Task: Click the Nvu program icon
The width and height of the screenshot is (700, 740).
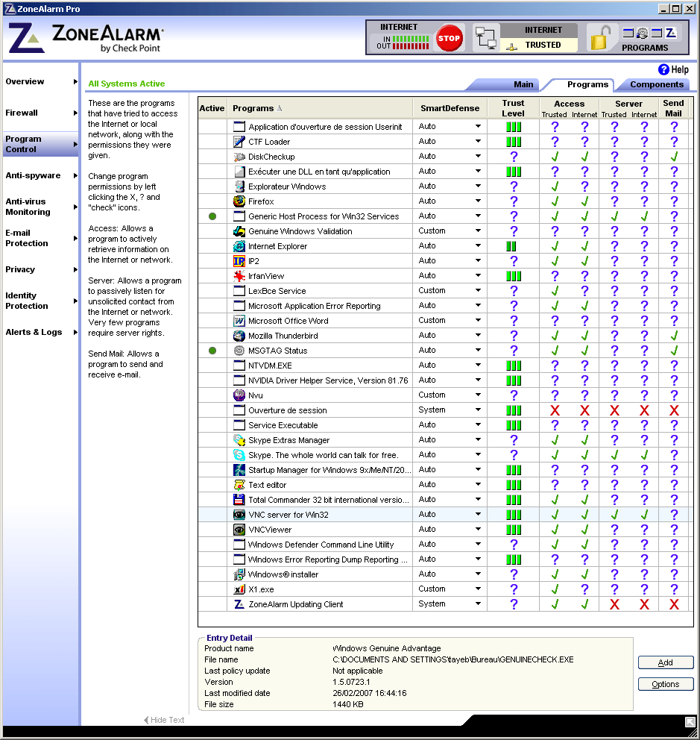Action: coord(239,395)
